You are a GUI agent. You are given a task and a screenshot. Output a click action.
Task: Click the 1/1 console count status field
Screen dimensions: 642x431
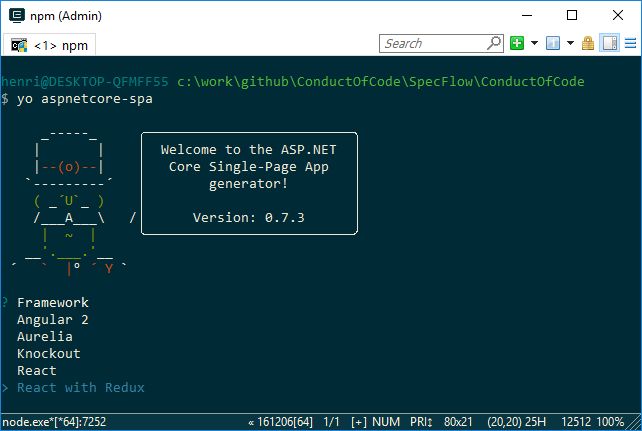click(x=331, y=422)
